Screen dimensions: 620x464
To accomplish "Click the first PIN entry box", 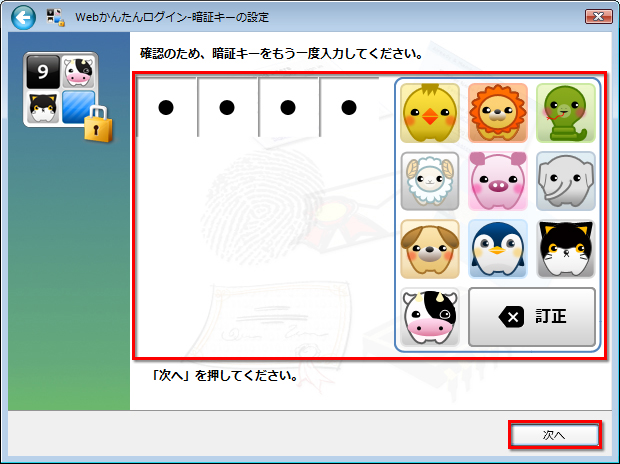I will 166,107.
